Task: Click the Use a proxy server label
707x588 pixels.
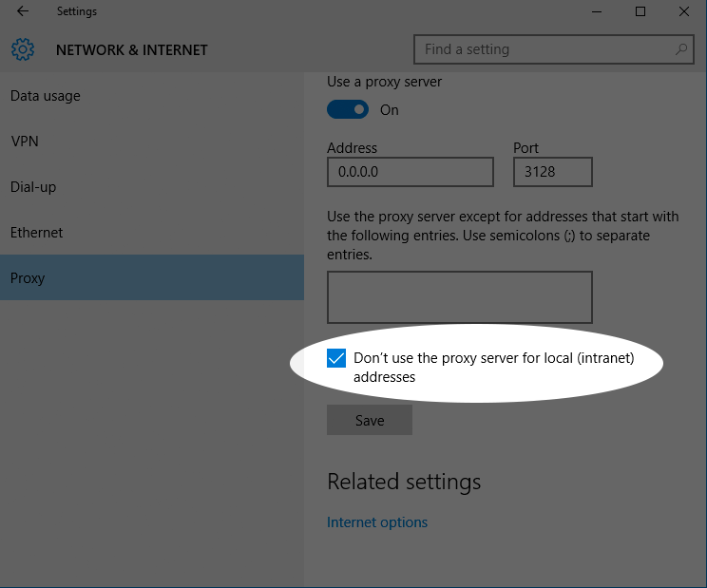Action: (x=384, y=82)
